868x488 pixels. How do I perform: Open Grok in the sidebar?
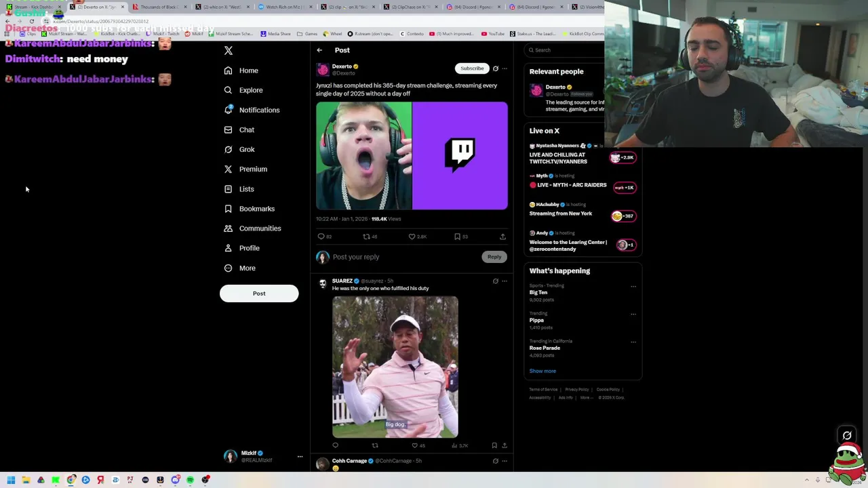tap(239, 149)
